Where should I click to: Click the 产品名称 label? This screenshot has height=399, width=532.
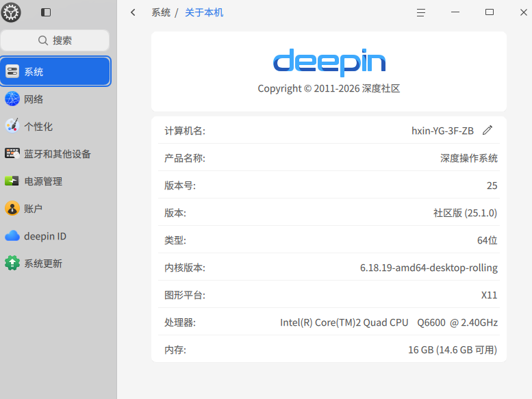click(185, 158)
